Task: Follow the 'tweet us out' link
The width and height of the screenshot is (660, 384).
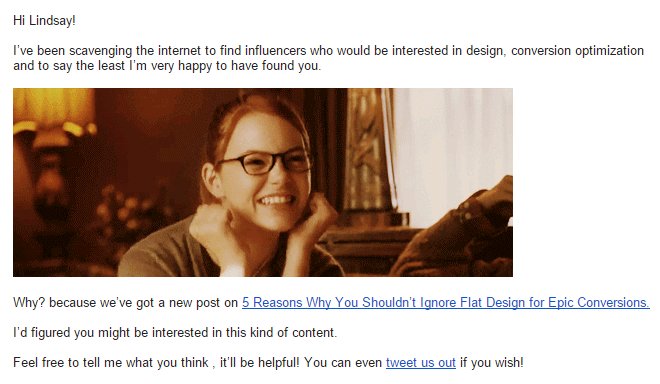Action: click(420, 363)
